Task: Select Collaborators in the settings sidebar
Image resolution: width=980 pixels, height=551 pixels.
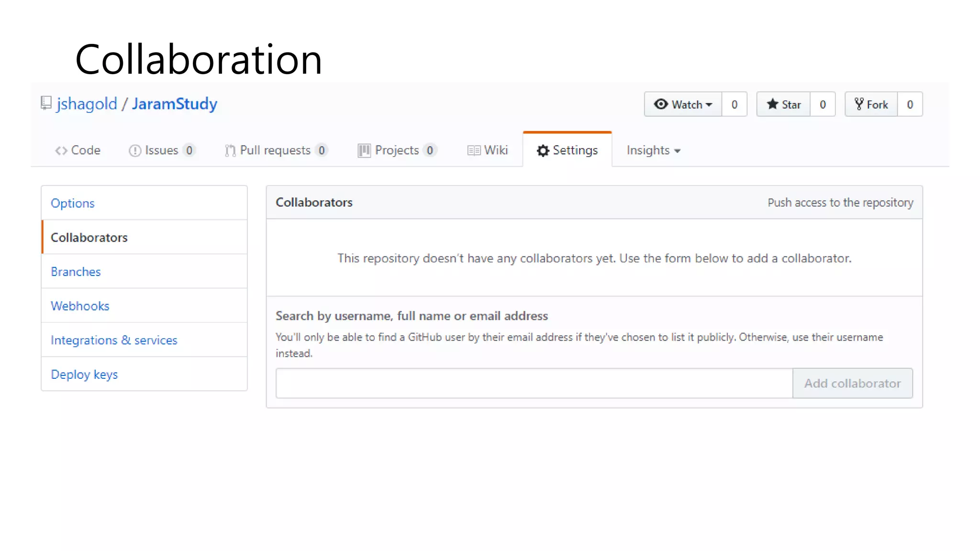Action: [145, 237]
